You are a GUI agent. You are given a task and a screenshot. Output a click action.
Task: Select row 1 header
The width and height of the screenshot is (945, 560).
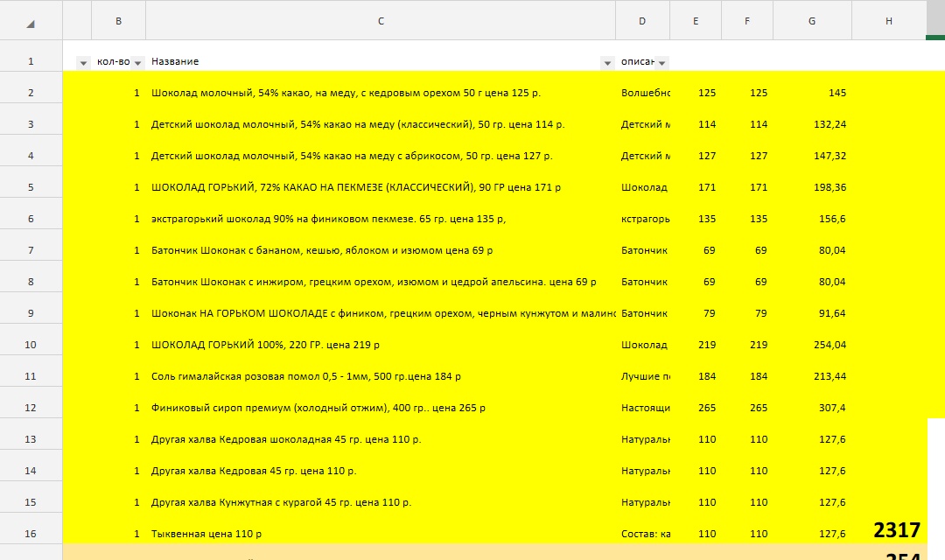coord(31,61)
